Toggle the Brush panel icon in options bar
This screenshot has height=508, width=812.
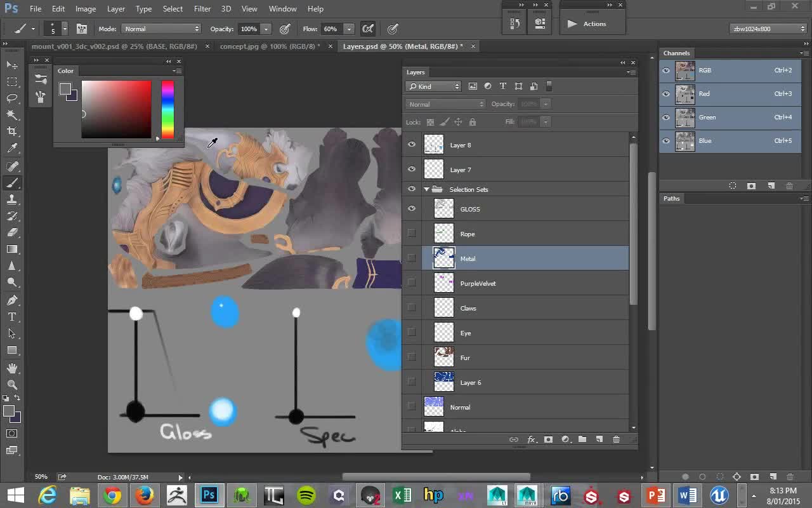click(x=82, y=29)
